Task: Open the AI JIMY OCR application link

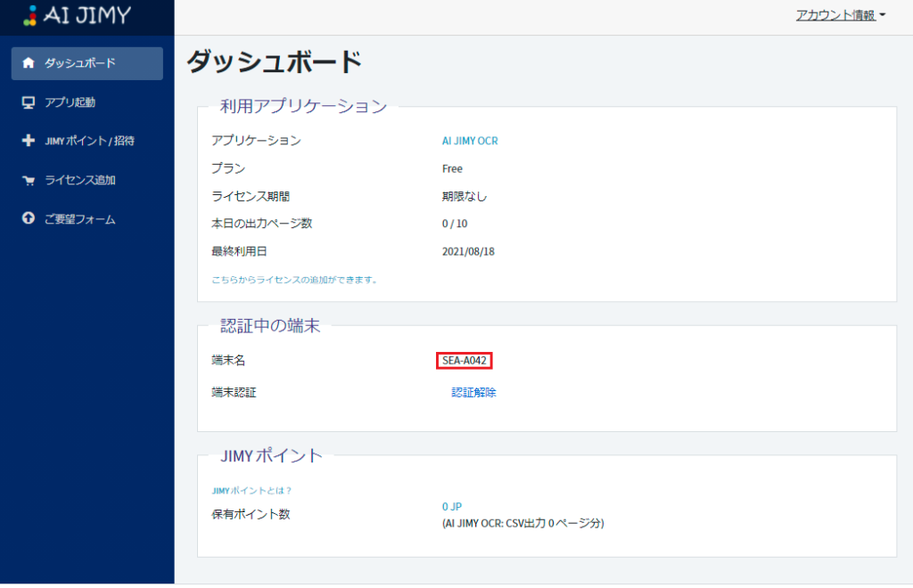Action: (x=470, y=141)
